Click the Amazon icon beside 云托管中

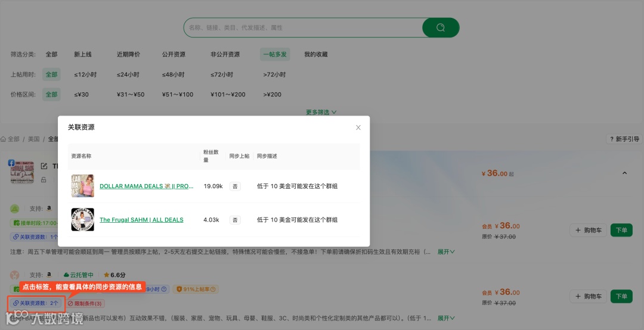[x=49, y=275]
